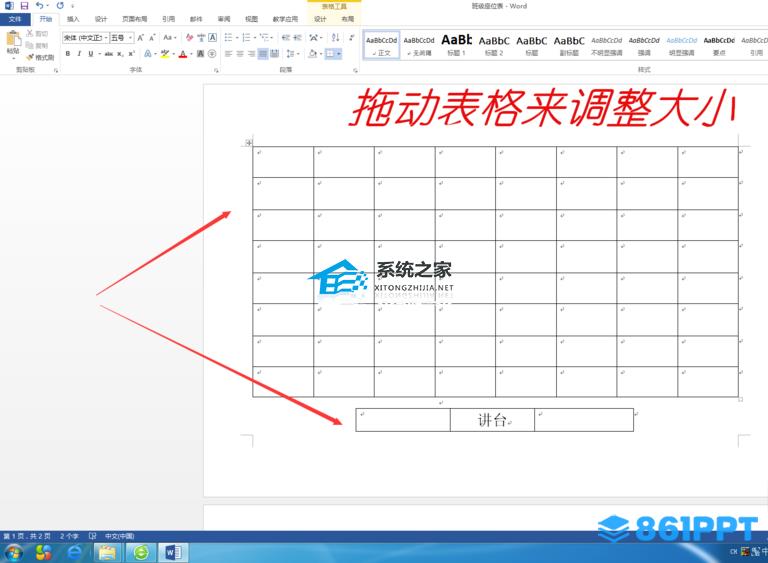
Task: Click the Center alignment icon
Action: pos(240,54)
